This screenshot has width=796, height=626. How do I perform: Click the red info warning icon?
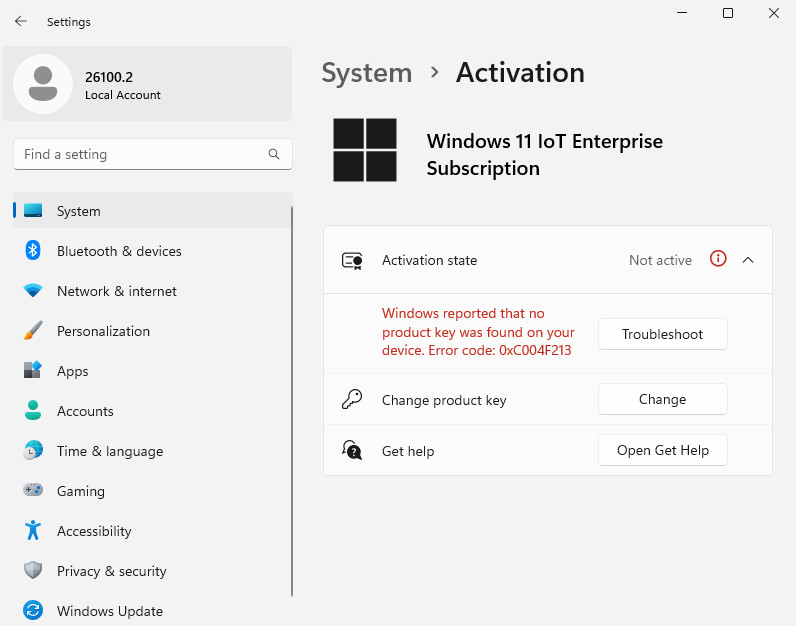[718, 259]
